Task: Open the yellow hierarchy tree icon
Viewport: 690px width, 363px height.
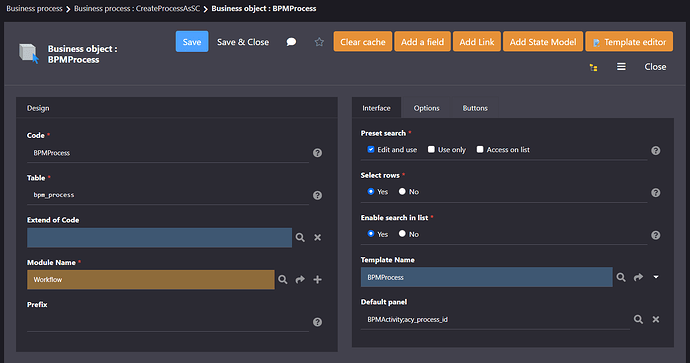Action: (594, 67)
